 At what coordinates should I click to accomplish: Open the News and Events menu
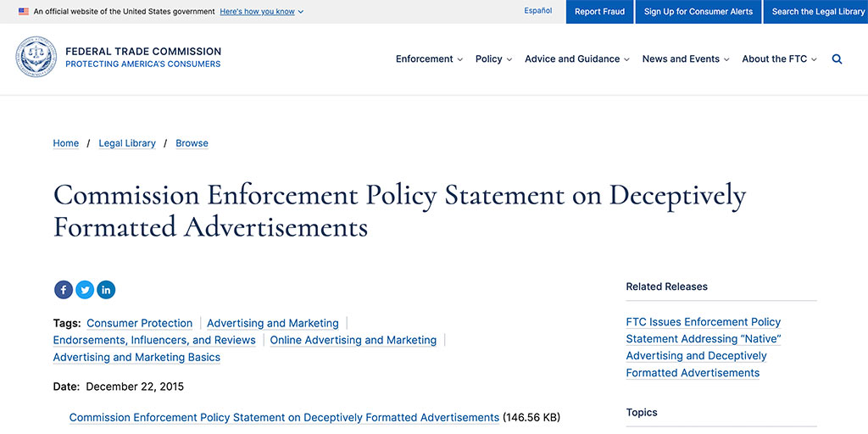point(686,59)
